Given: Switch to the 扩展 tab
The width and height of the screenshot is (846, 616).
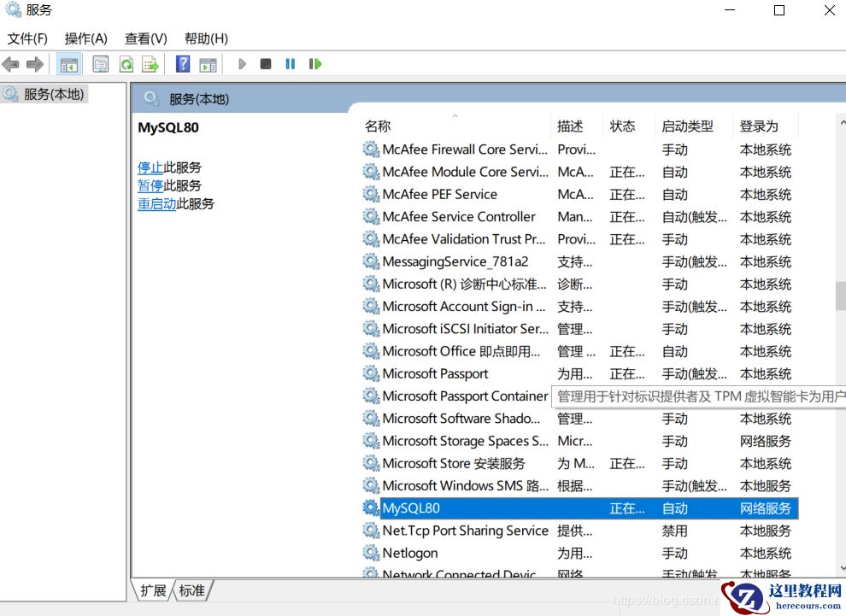Looking at the screenshot, I should [153, 590].
